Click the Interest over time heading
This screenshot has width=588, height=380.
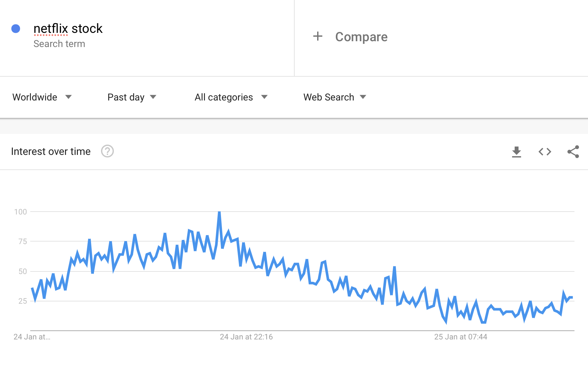pyautogui.click(x=51, y=151)
